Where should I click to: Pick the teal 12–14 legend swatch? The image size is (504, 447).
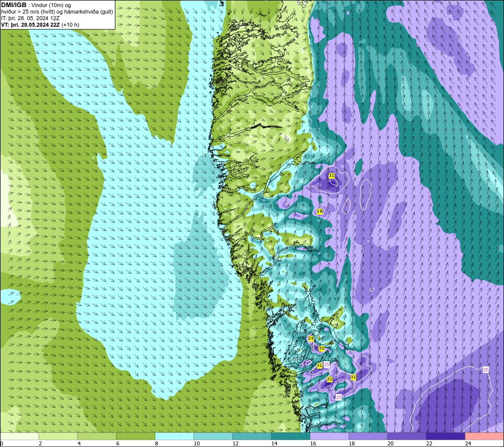pyautogui.click(x=251, y=436)
